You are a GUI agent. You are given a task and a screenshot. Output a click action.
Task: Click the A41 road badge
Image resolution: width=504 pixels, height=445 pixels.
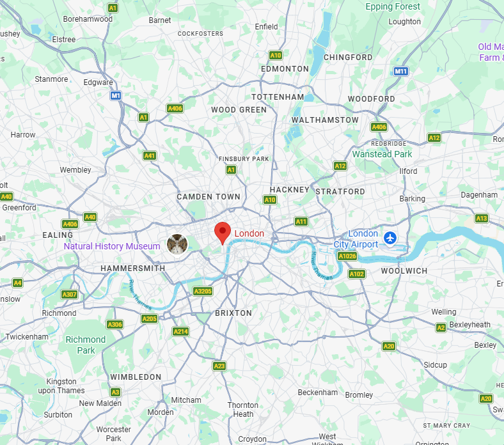[x=150, y=156]
